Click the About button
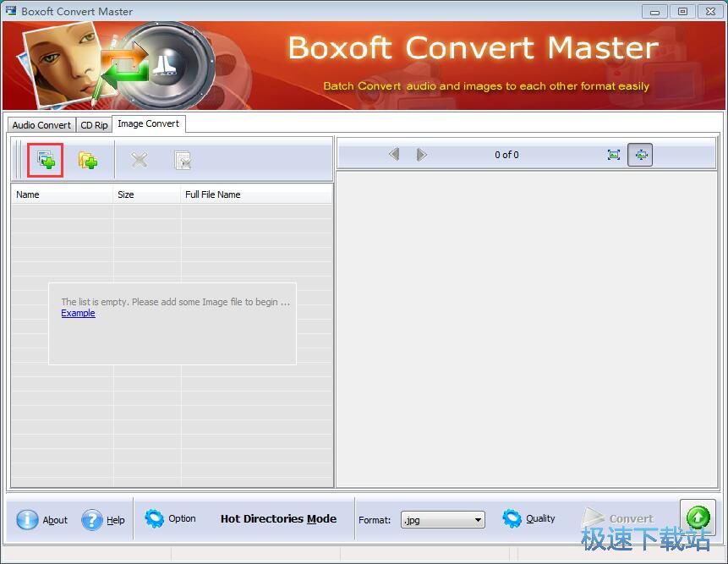The image size is (728, 564). 43,520
